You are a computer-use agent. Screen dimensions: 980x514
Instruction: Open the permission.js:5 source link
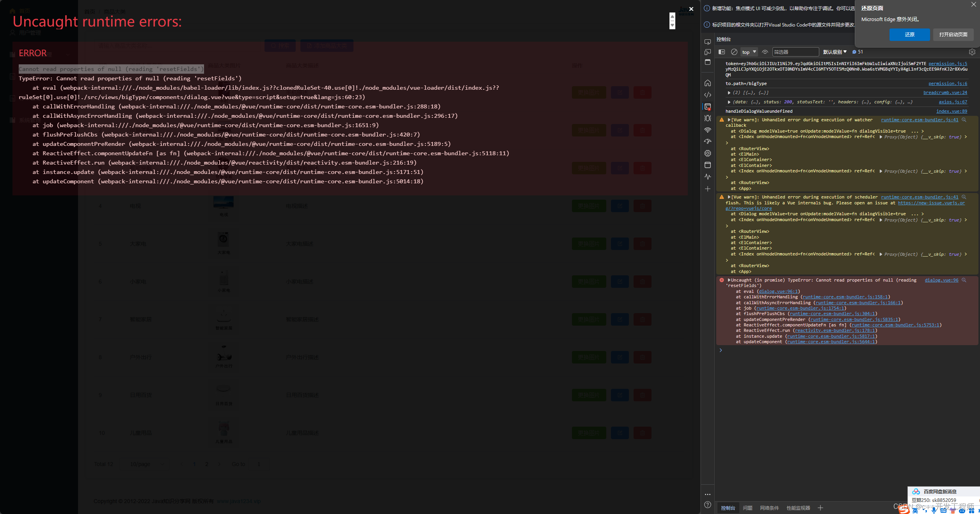(948, 64)
